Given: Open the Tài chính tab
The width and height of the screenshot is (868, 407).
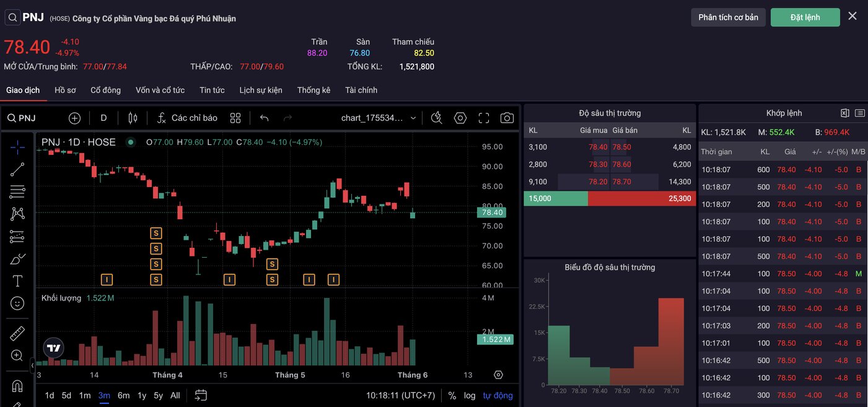Looking at the screenshot, I should pyautogui.click(x=361, y=90).
